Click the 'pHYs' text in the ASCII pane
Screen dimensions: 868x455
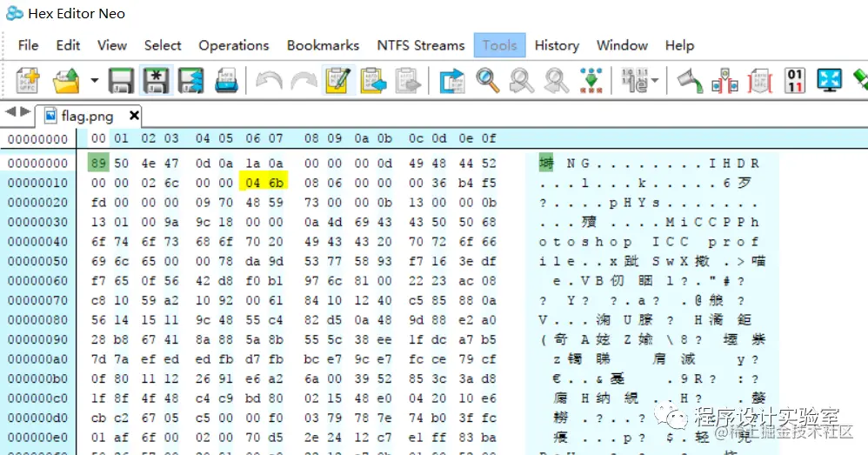[634, 203]
